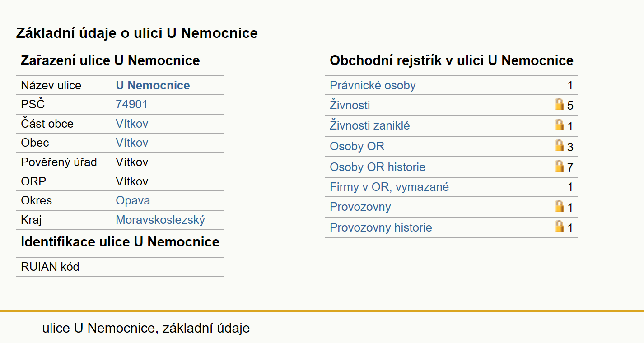644x343 pixels.
Task: Open the Osoby OR link
Action: [357, 146]
